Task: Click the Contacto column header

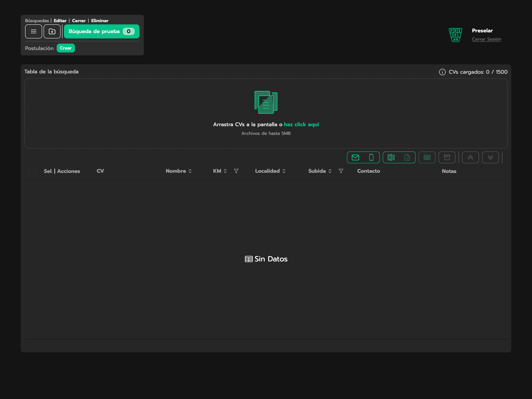Action: click(x=369, y=171)
